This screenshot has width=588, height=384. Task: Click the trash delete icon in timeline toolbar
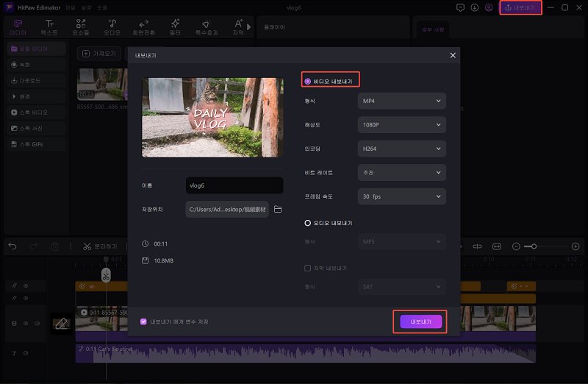click(x=54, y=246)
